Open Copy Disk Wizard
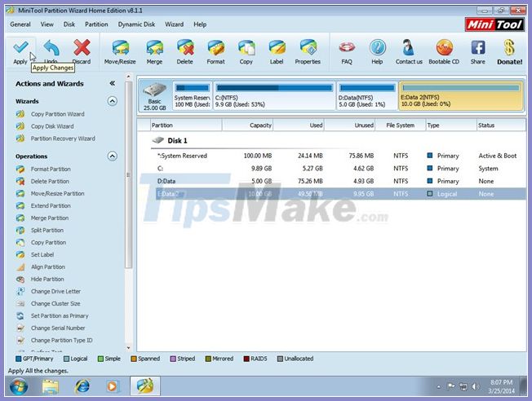Screen dimensions: 532x401 tap(52, 126)
